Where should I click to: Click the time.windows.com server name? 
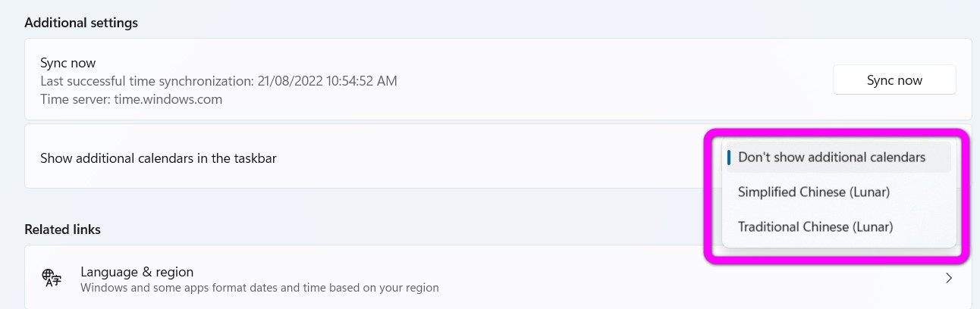[x=168, y=99]
